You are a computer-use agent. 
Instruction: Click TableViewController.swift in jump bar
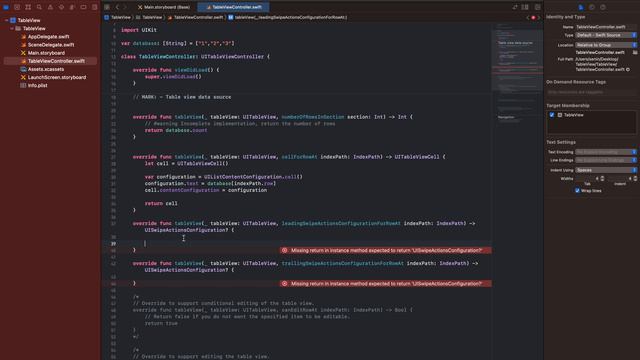196,18
